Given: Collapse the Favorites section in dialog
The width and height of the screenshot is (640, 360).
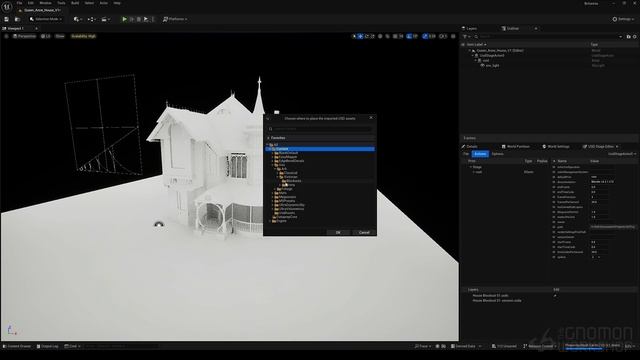Looking at the screenshot, I should (x=268, y=138).
